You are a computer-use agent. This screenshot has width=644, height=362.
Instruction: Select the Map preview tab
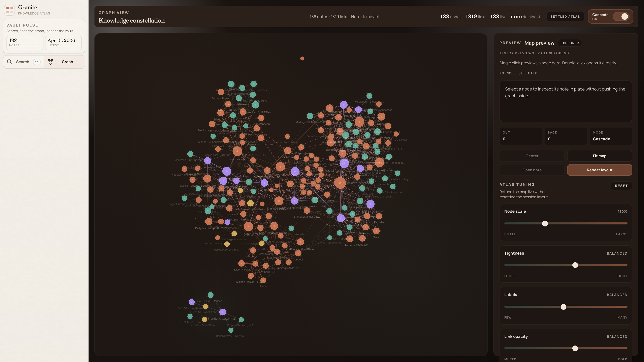[539, 43]
